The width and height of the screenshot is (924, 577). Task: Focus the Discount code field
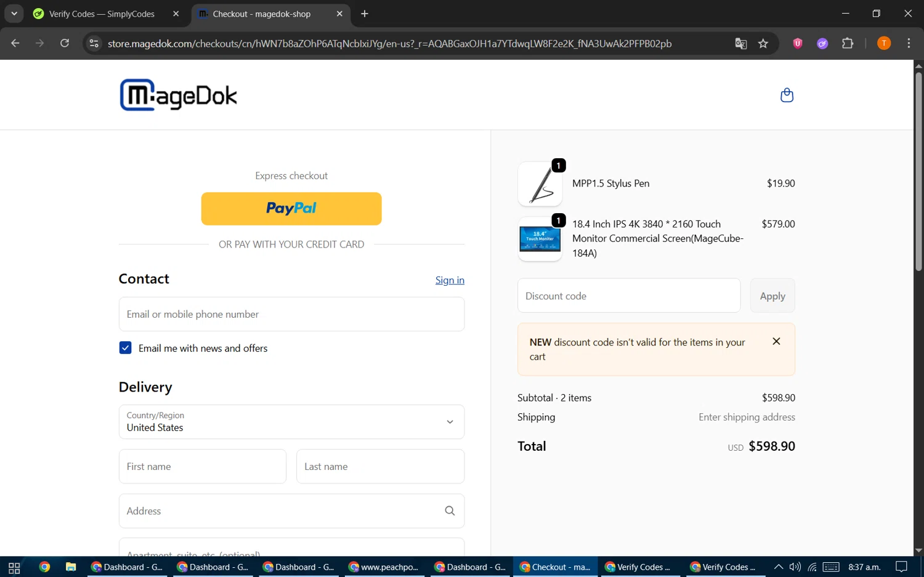[629, 296]
